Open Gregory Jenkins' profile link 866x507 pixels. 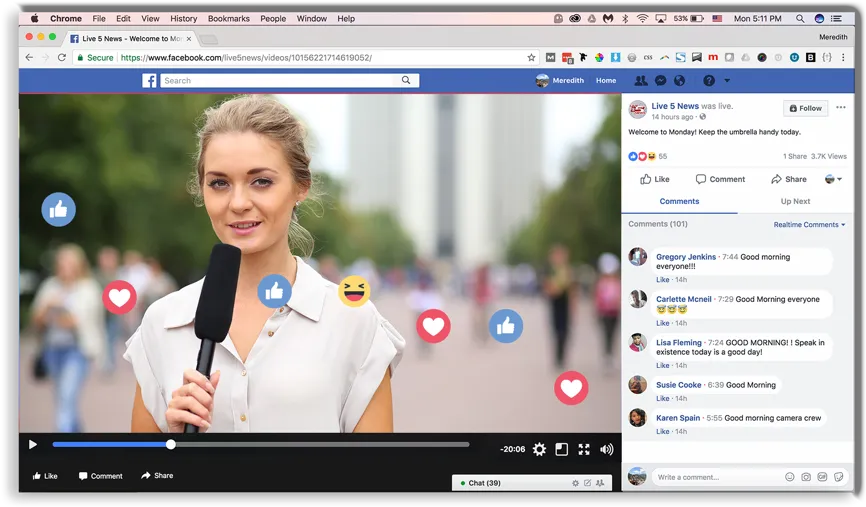click(x=686, y=257)
